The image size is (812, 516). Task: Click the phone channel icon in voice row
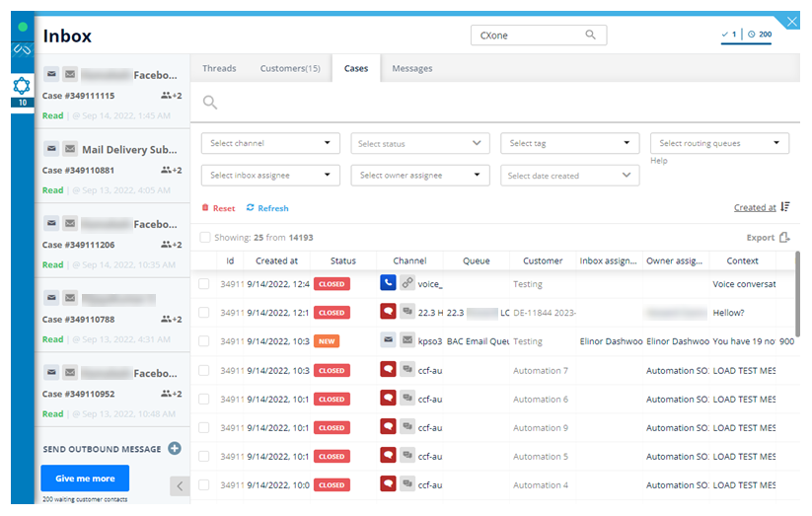388,282
